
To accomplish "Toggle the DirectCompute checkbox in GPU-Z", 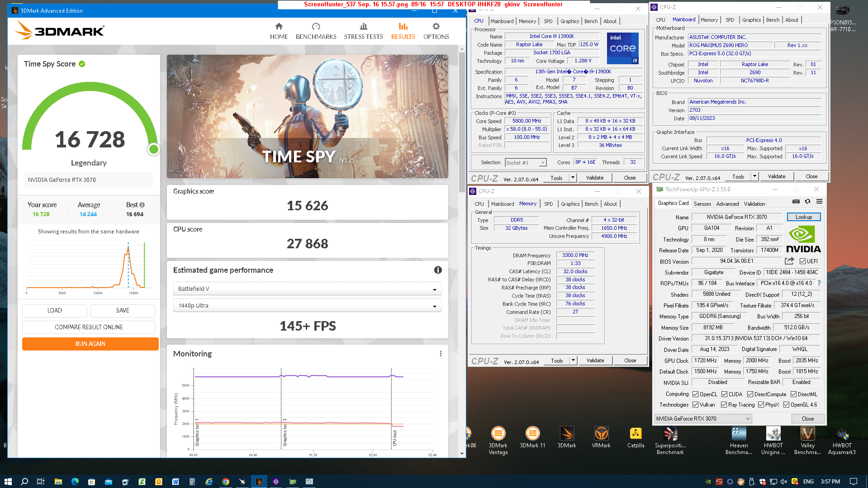I will [750, 394].
